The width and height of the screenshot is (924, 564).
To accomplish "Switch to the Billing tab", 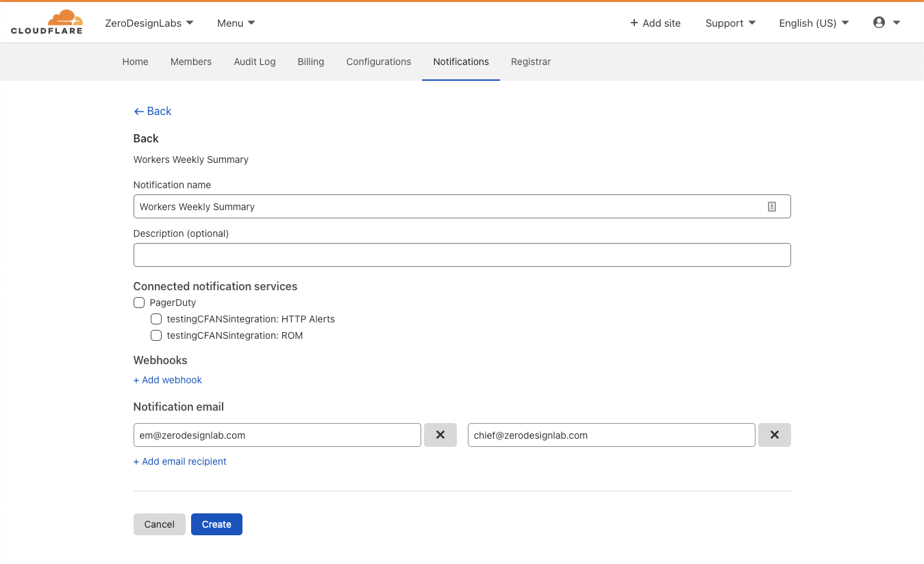I will [311, 62].
